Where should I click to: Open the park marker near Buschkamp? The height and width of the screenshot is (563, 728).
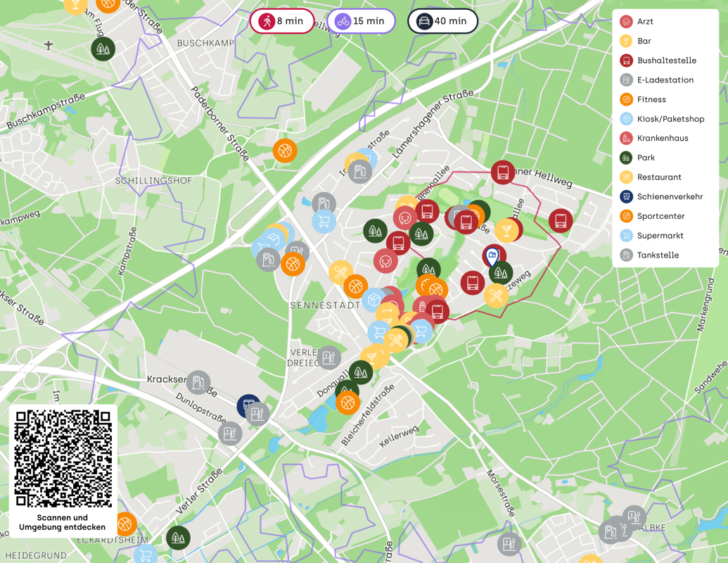(x=103, y=49)
